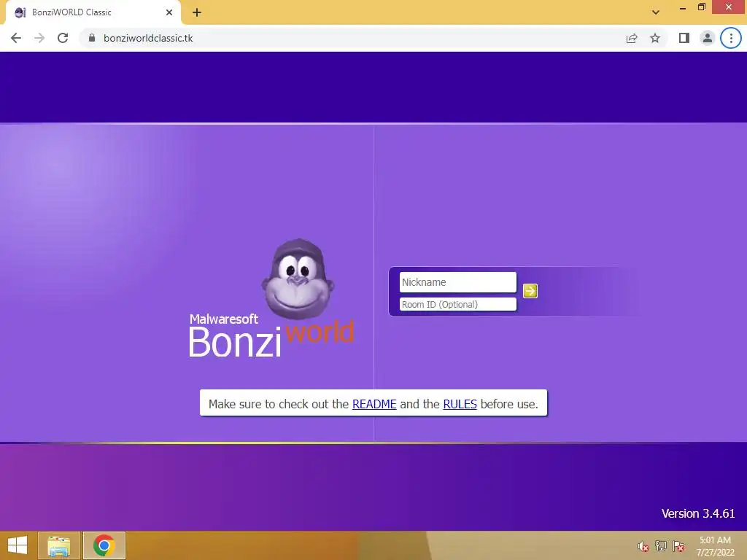
Task: Open Windows Start menu
Action: pyautogui.click(x=18, y=545)
